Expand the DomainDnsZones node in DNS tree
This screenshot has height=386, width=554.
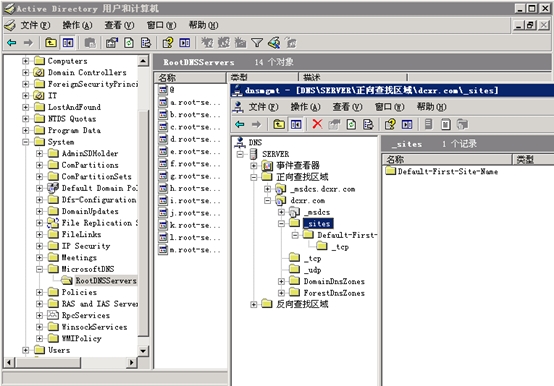(281, 281)
